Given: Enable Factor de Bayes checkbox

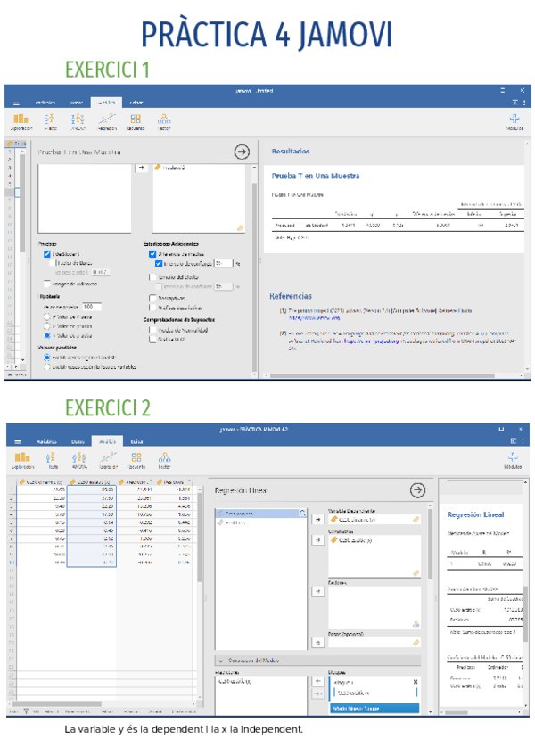Looking at the screenshot, I should click(53, 263).
